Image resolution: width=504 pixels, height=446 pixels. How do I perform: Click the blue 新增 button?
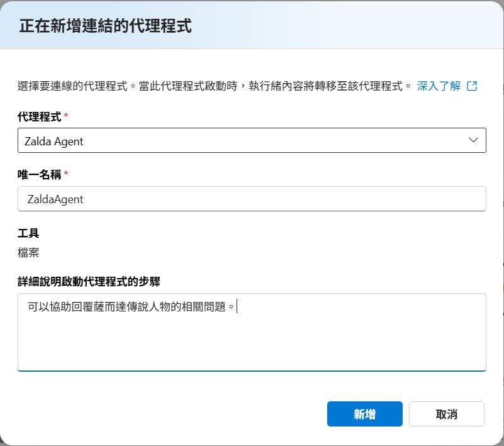click(x=364, y=414)
